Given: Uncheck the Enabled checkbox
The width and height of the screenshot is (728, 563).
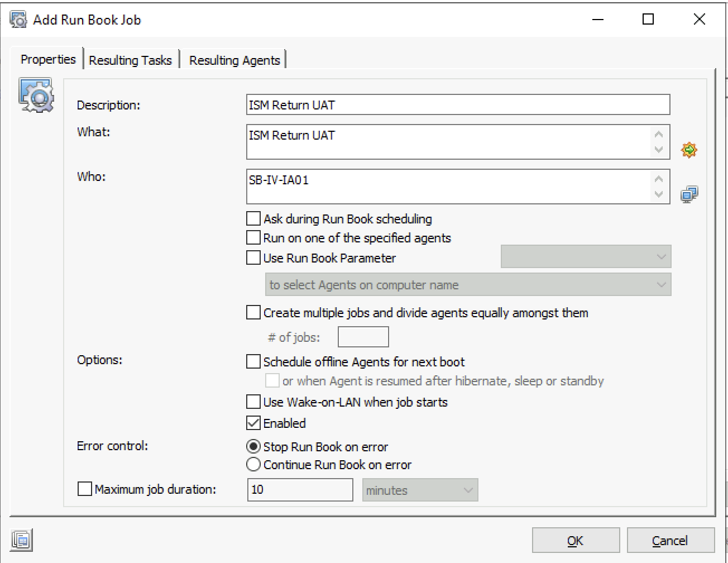Looking at the screenshot, I should (253, 423).
